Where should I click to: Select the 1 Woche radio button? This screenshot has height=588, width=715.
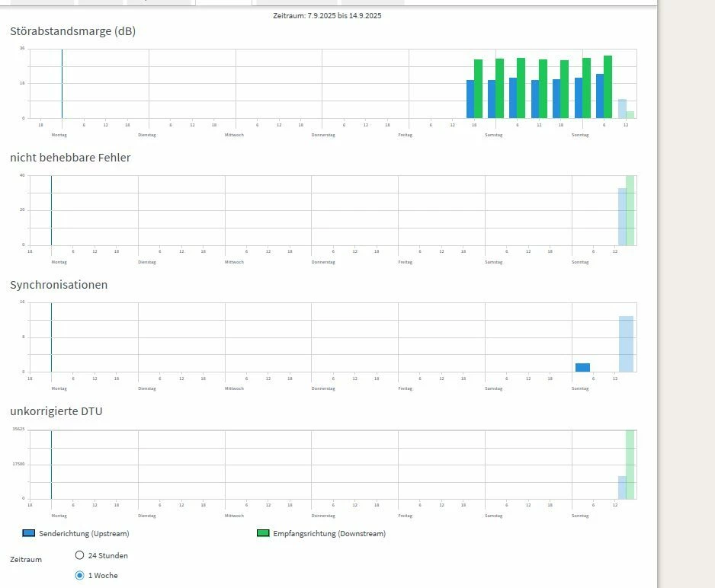pos(79,575)
